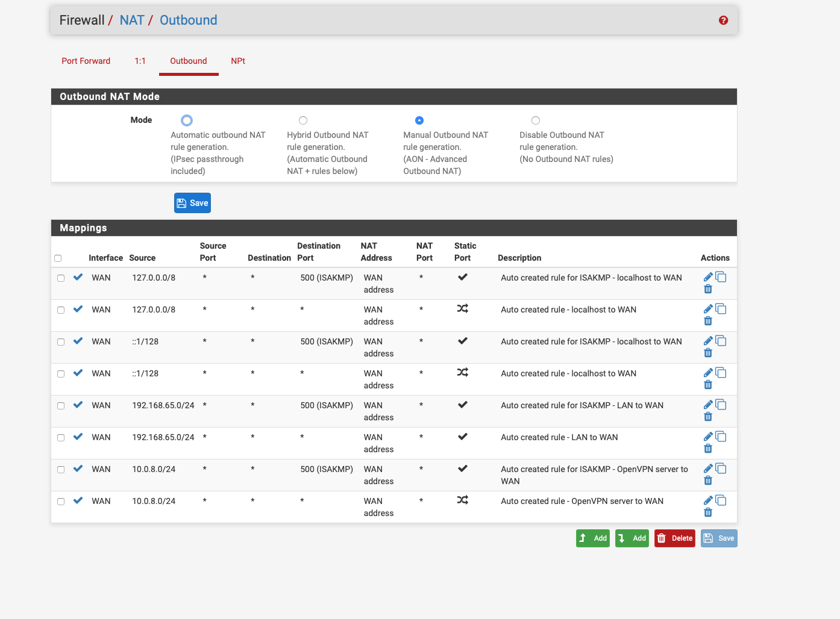The height and width of the screenshot is (619, 840).
Task: Delete the ::1/128 non-ISAKMP localhost rule
Action: click(708, 385)
